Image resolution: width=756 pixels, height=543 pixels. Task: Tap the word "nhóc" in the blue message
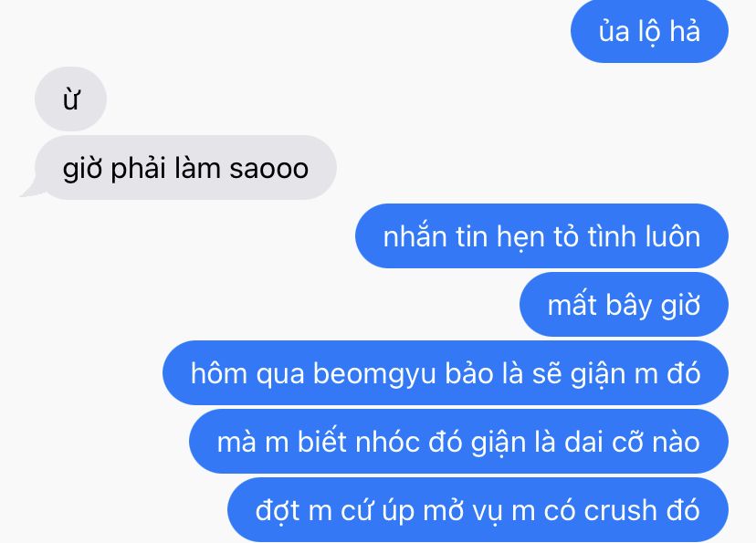[x=387, y=442]
